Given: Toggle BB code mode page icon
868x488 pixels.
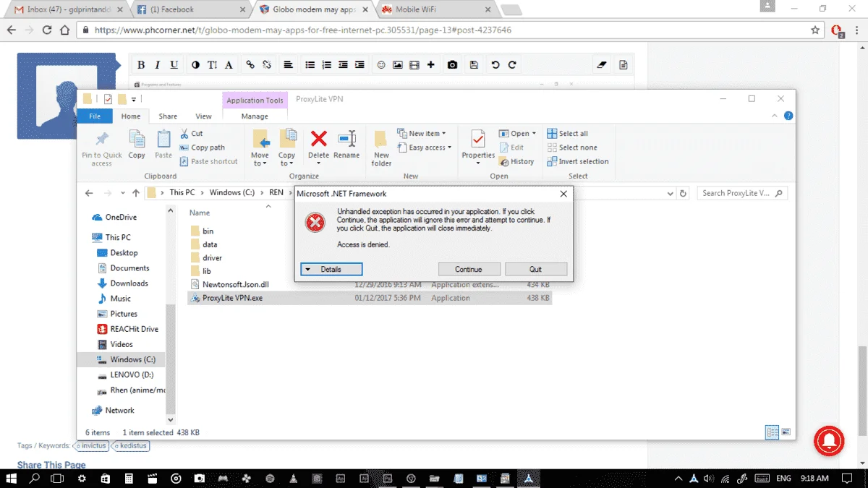Looking at the screenshot, I should click(623, 64).
